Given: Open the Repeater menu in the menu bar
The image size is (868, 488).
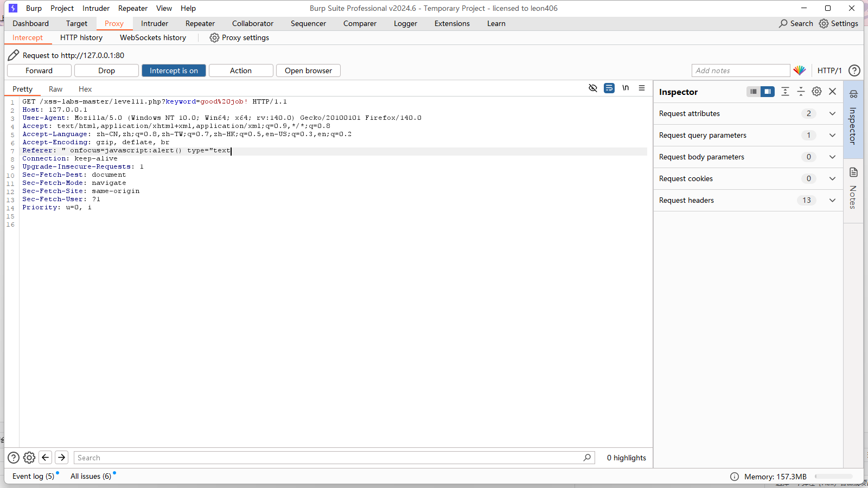Looking at the screenshot, I should click(133, 8).
